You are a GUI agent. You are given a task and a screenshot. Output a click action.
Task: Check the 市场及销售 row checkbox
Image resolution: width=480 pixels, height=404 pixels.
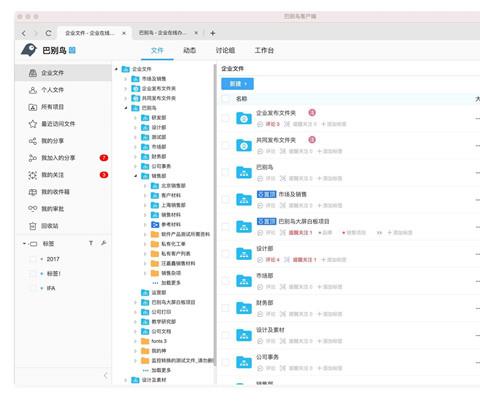coord(226,199)
